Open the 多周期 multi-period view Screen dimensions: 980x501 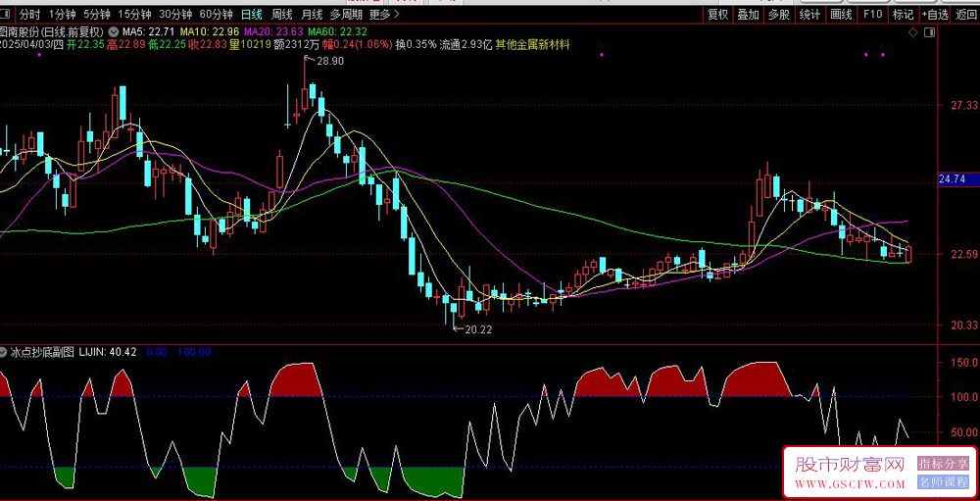click(x=345, y=14)
